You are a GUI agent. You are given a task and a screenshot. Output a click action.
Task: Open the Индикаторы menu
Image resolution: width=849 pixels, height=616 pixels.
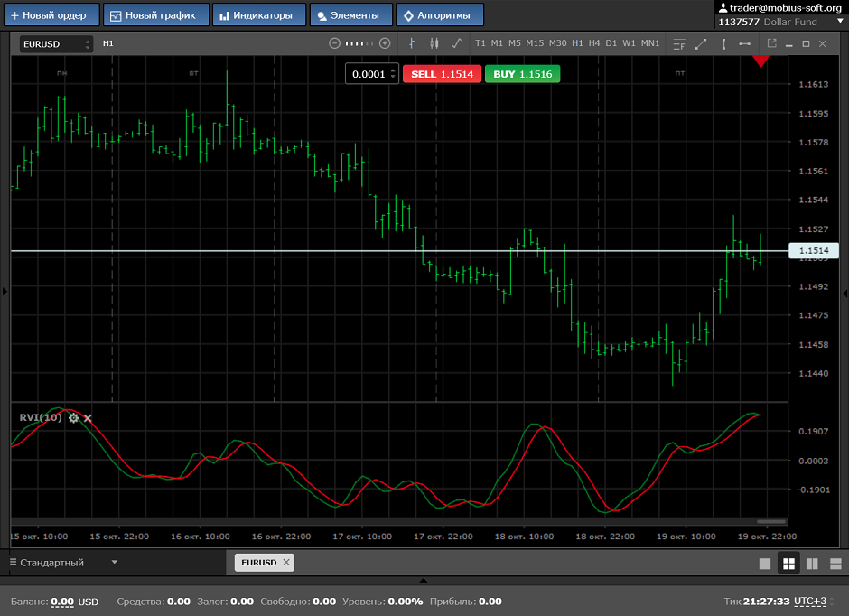[259, 14]
